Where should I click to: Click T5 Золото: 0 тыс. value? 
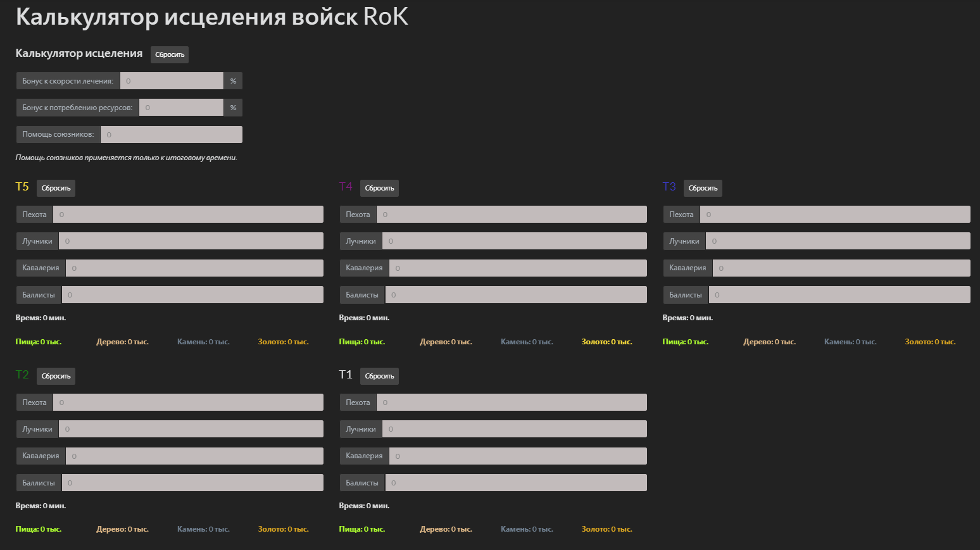pyautogui.click(x=283, y=342)
